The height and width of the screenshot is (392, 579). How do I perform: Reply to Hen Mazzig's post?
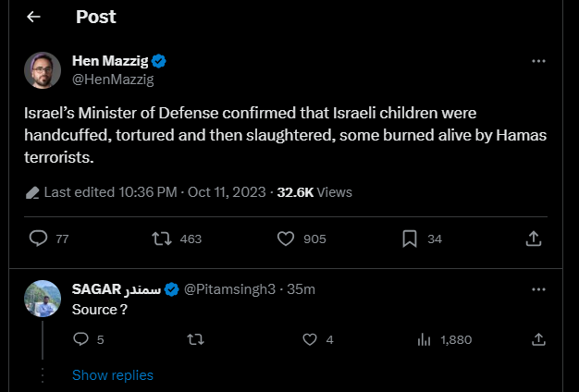[39, 239]
